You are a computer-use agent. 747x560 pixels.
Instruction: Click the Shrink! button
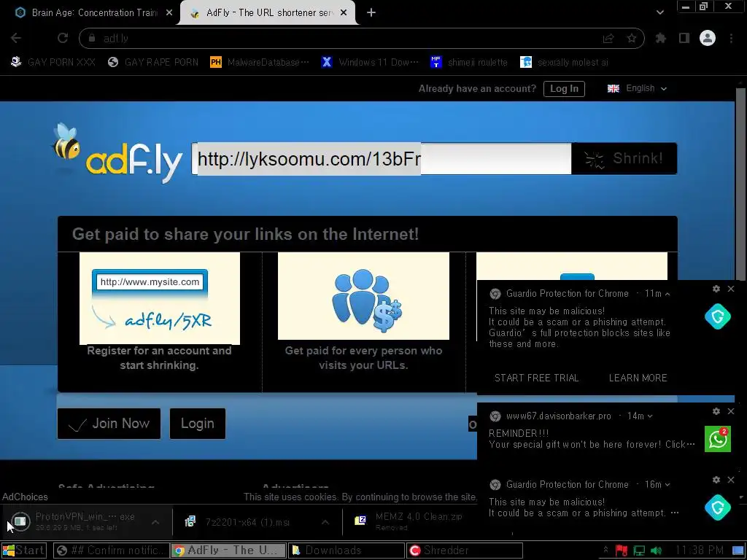click(624, 158)
